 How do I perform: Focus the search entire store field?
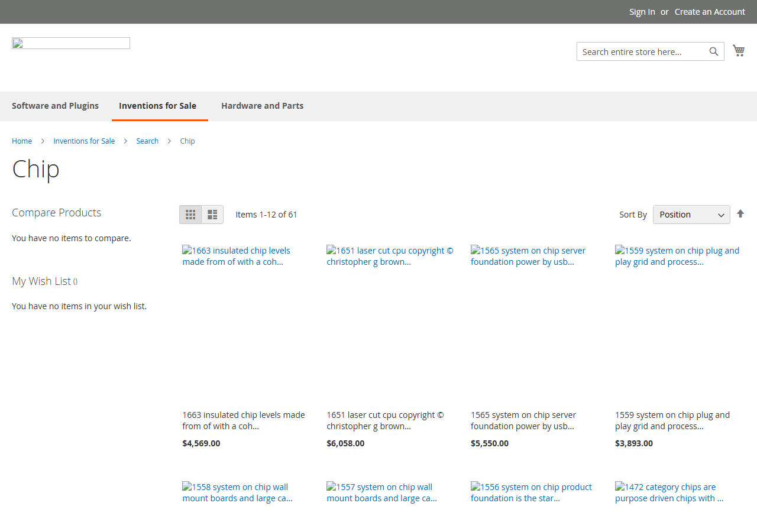pyautogui.click(x=643, y=51)
